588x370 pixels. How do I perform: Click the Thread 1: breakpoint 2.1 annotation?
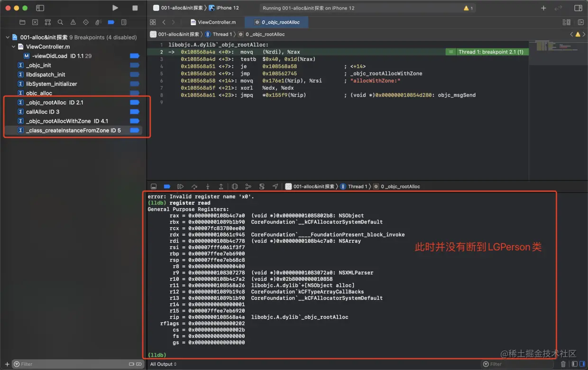(x=487, y=52)
